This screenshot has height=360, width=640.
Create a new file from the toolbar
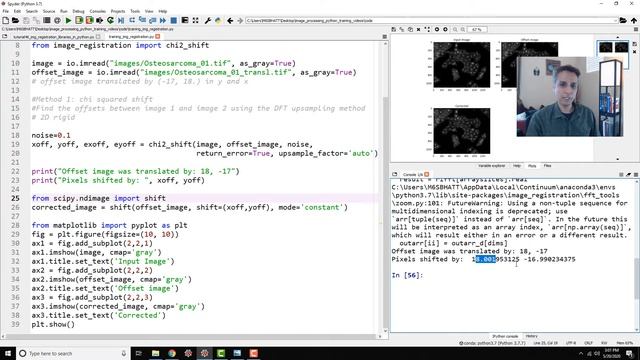pyautogui.click(x=6, y=20)
